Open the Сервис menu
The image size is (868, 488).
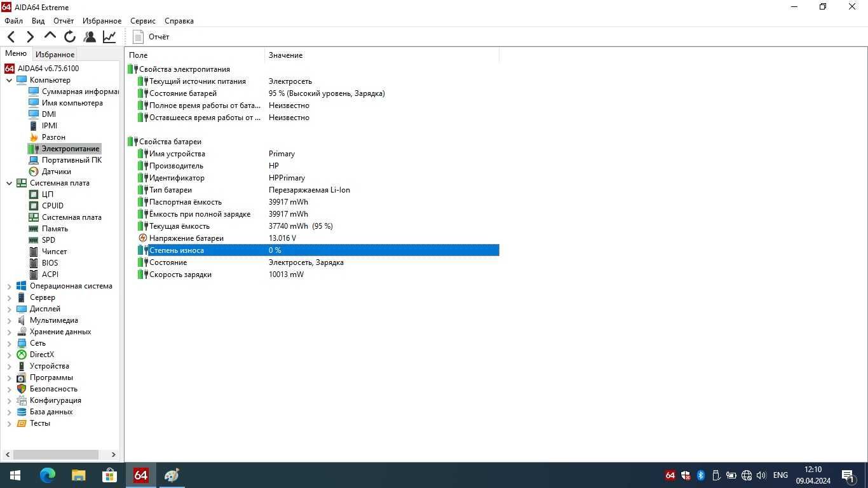pyautogui.click(x=143, y=20)
